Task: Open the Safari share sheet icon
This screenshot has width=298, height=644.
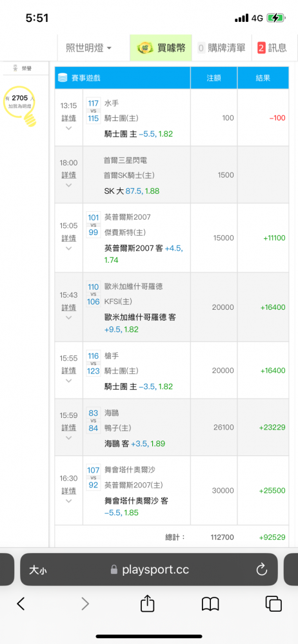Action: 147,603
